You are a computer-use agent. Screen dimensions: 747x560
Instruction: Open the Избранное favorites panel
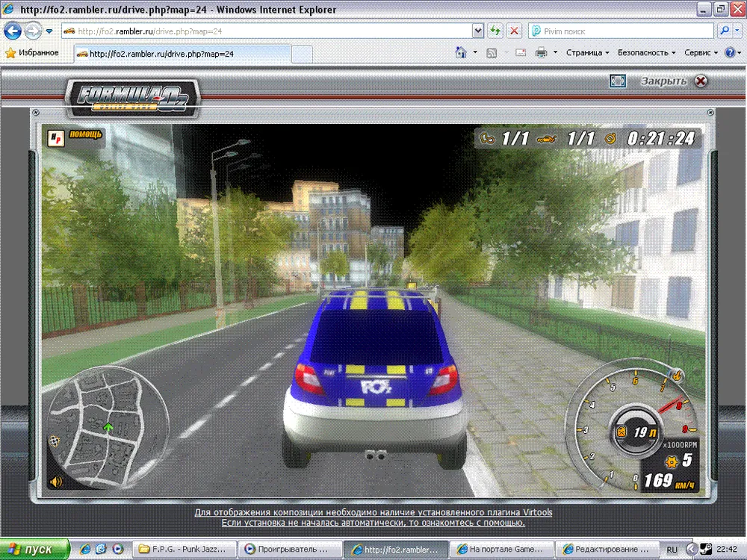pos(31,53)
